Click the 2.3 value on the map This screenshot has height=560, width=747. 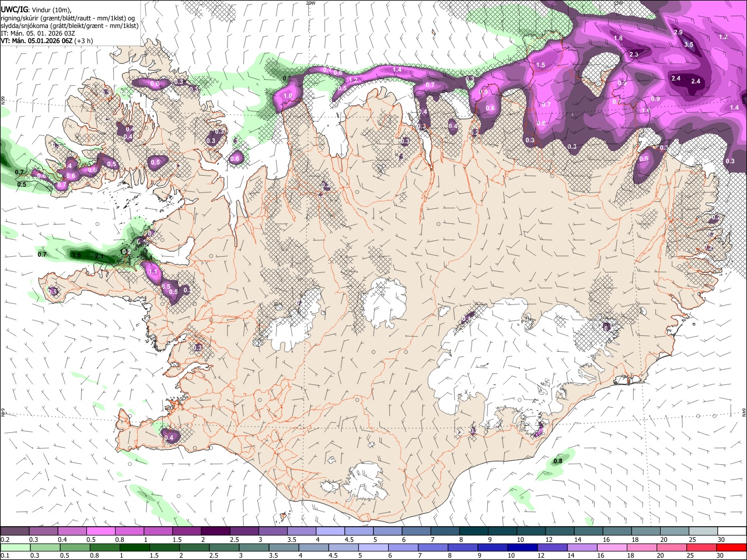pos(634,54)
